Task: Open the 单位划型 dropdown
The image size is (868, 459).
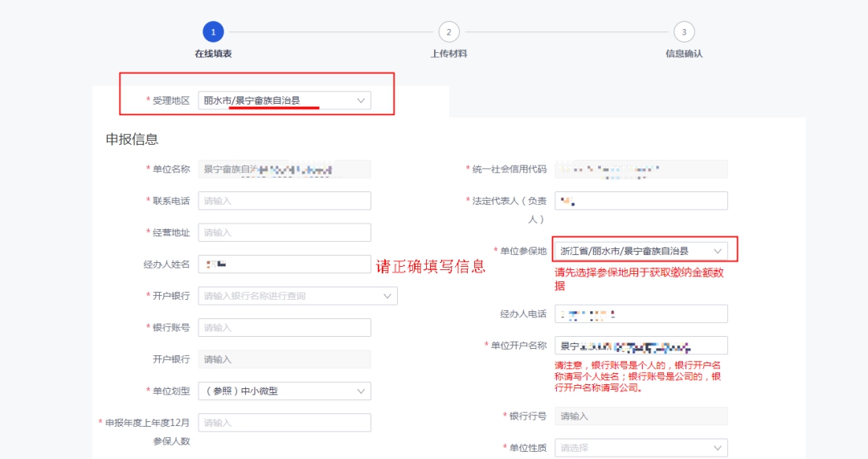Action: pos(285,391)
